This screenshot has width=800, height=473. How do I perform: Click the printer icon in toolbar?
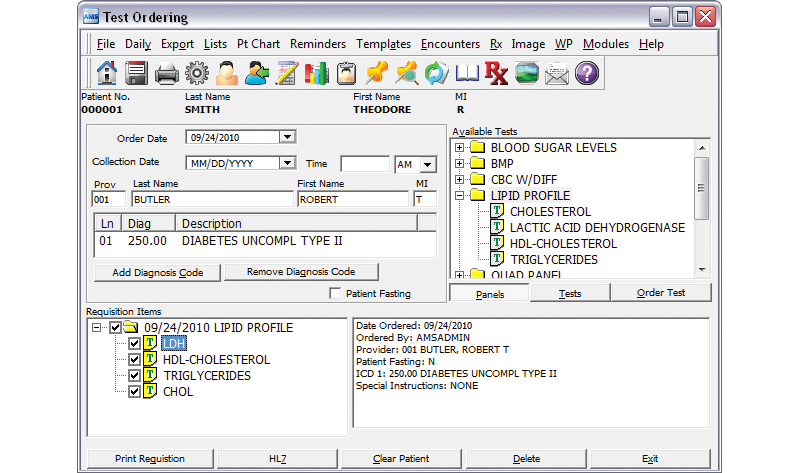(x=166, y=73)
